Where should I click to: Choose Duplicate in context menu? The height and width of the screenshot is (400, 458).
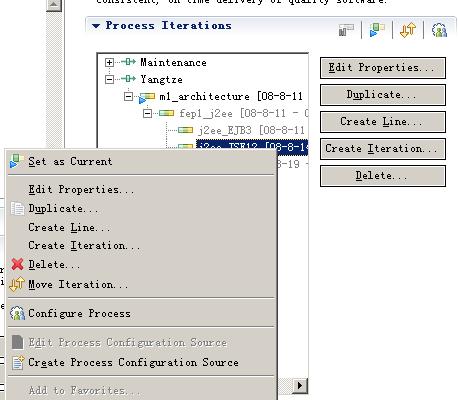coord(141,209)
